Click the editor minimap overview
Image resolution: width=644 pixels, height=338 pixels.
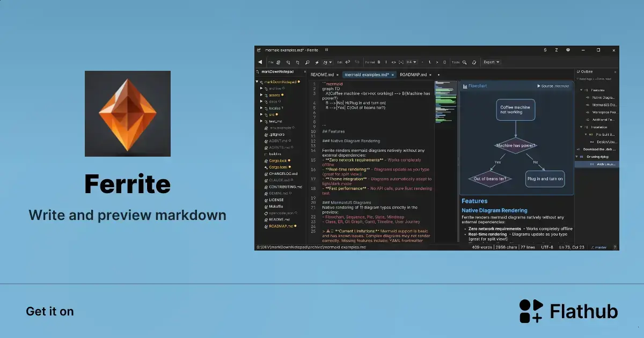(x=445, y=102)
